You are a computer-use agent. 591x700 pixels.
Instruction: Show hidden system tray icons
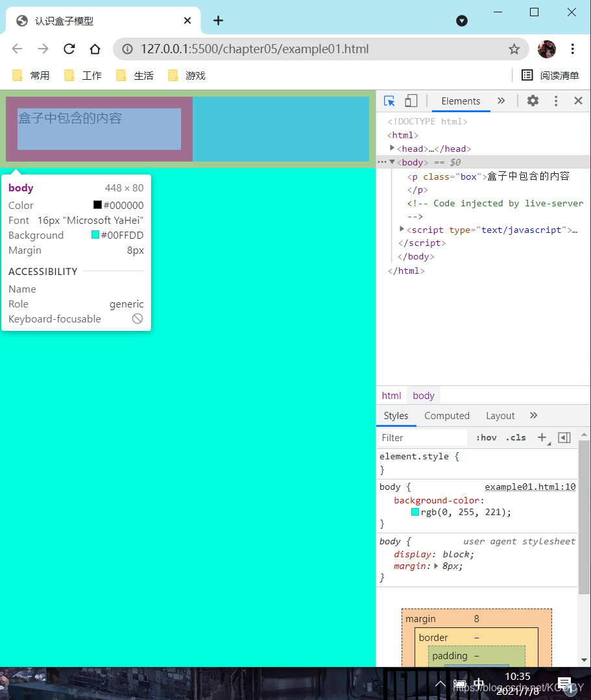click(440, 684)
